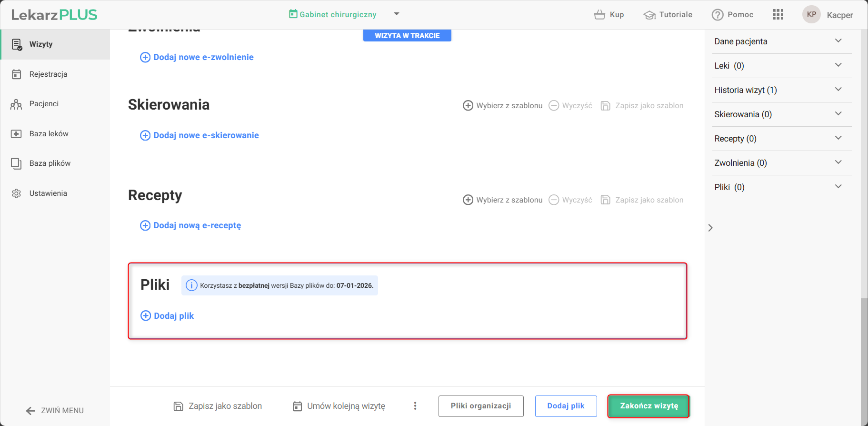Open Tutoriale graduation cap icon
This screenshot has height=426, width=868.
pos(649,15)
